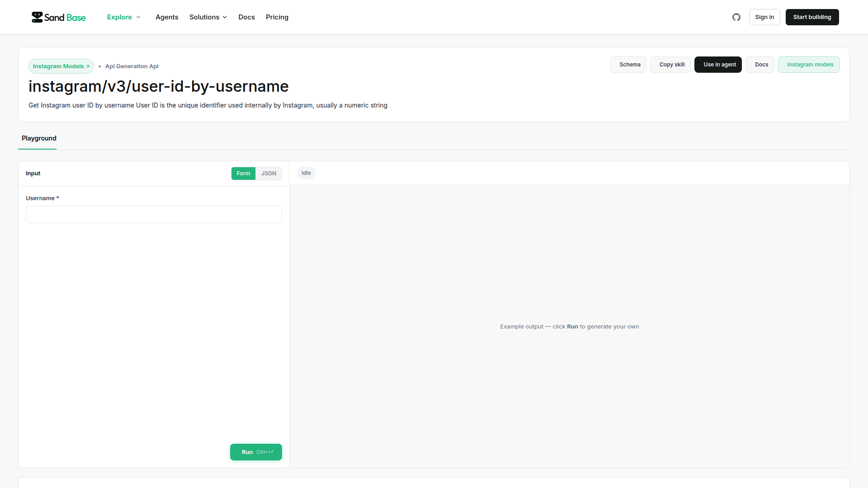Expand the Solutions dropdown

208,17
